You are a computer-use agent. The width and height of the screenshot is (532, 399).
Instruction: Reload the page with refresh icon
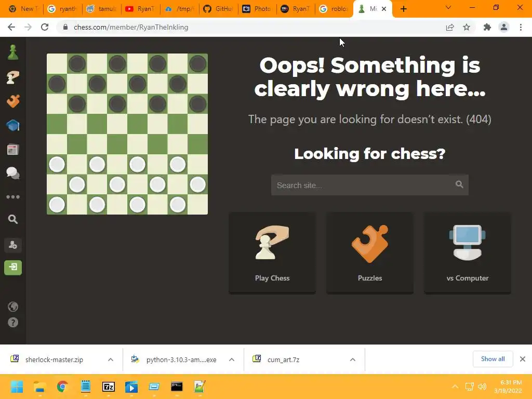click(45, 27)
